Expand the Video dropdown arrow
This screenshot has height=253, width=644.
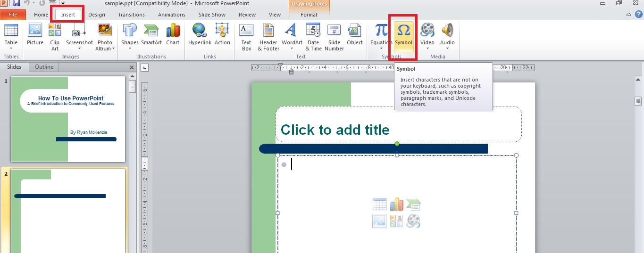[x=427, y=49]
